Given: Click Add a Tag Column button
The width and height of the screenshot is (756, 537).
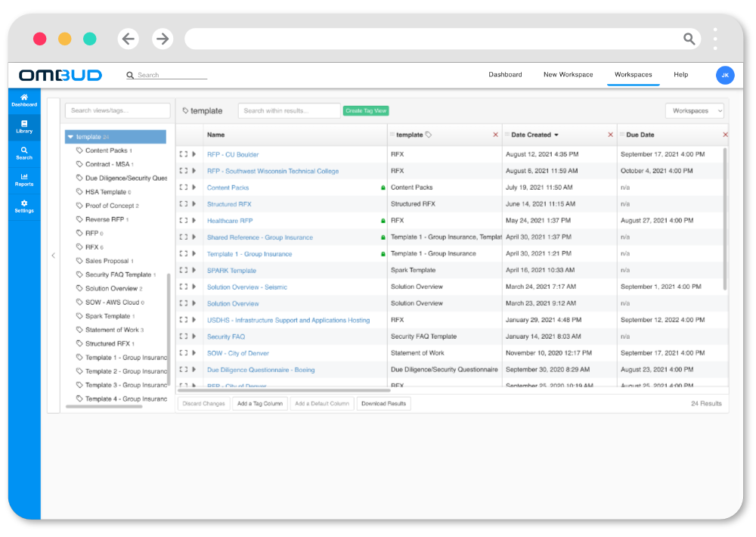Looking at the screenshot, I should tap(260, 403).
